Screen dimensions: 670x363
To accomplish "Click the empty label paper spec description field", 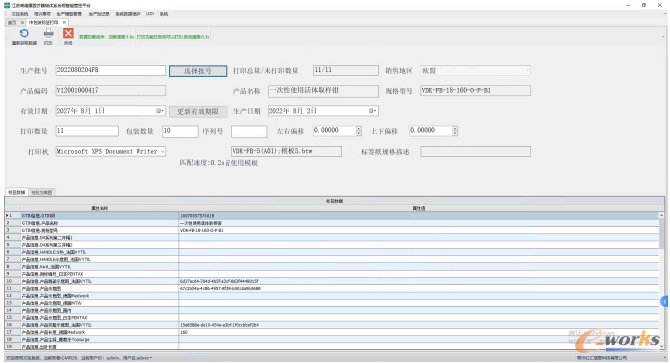I will point(475,152).
